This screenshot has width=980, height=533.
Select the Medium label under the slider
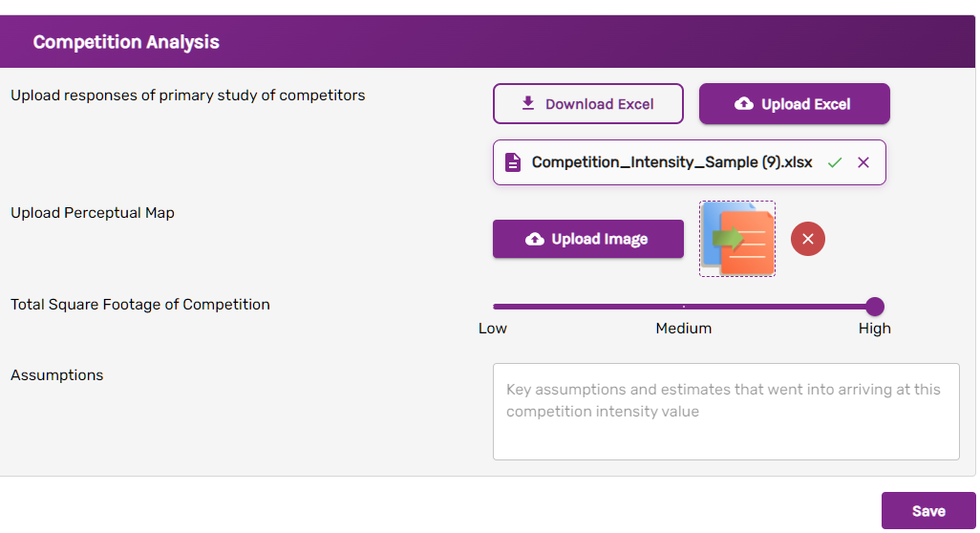(684, 329)
